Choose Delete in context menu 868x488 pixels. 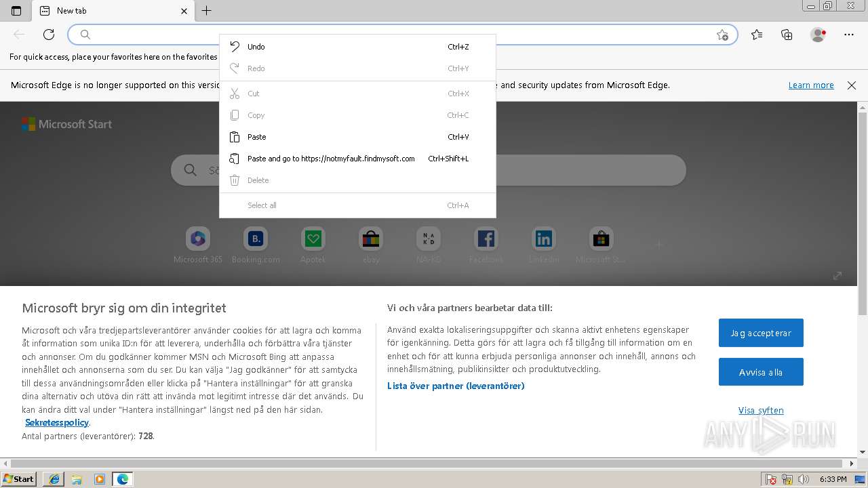(x=357, y=180)
